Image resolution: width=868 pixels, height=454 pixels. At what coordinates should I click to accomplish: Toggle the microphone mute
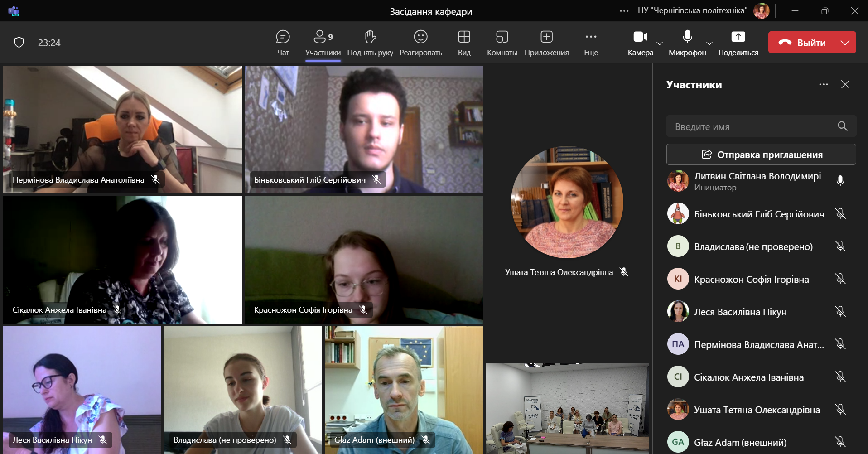coord(687,43)
